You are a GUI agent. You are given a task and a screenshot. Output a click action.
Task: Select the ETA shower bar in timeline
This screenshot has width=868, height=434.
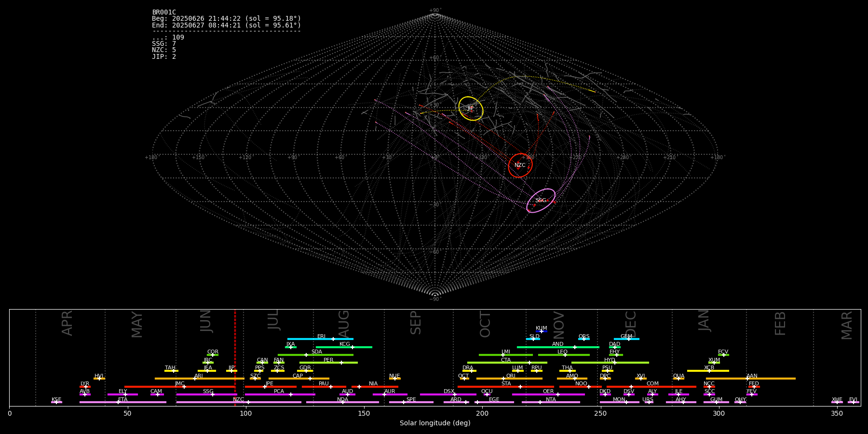[123, 402]
